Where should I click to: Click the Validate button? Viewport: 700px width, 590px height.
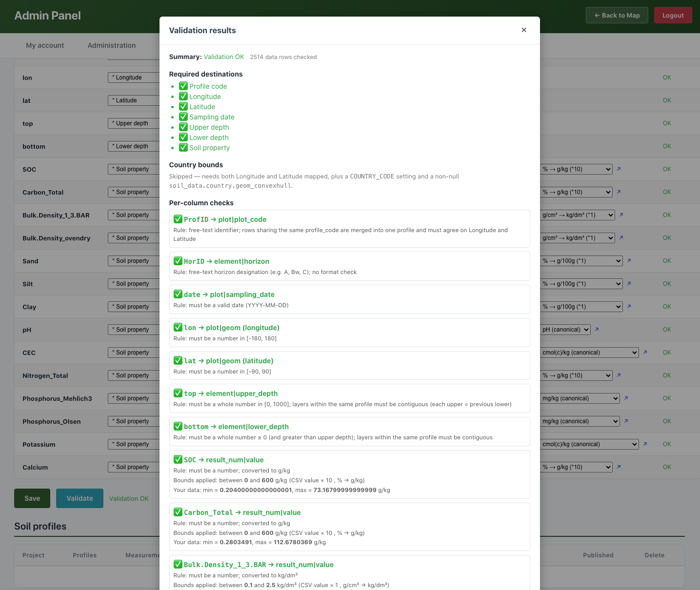[x=80, y=498]
